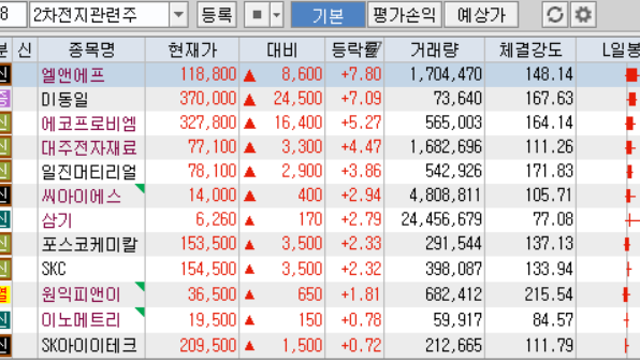Screen dimensions: 640x360
Task: Click the green memo marker on 원익피앤이
Action: pos(140,287)
